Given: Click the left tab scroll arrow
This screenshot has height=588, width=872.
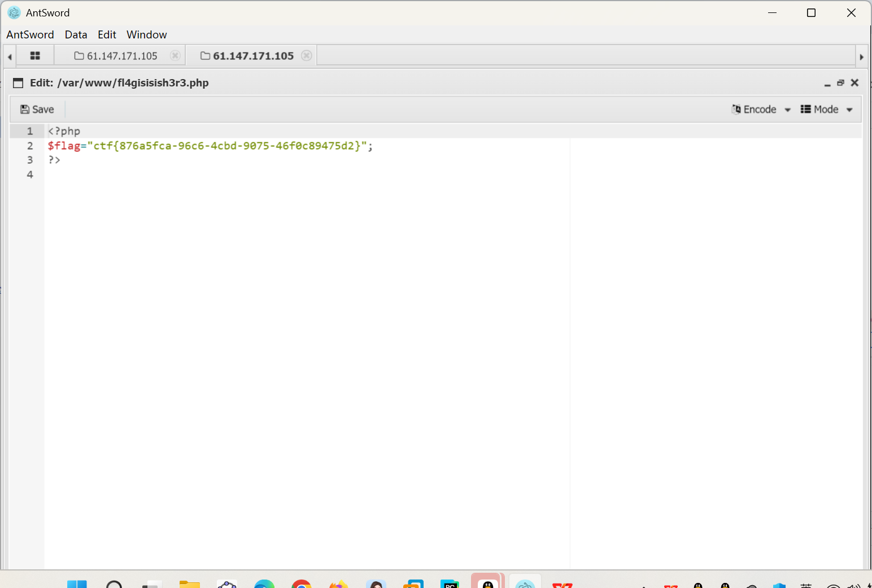Looking at the screenshot, I should tap(10, 56).
